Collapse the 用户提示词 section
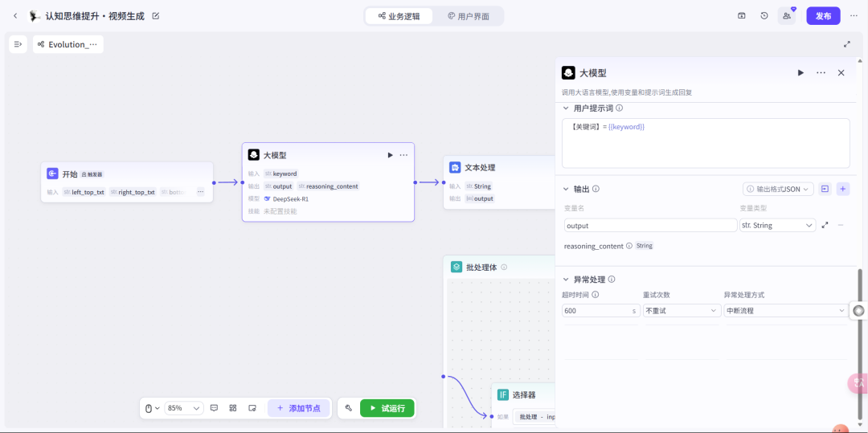868x433 pixels. [566, 108]
